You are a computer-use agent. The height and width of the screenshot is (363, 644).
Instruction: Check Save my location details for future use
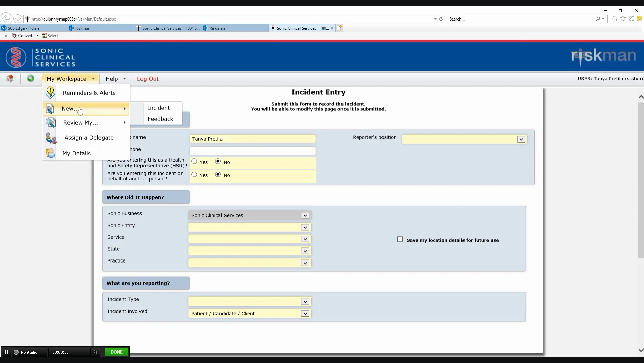tap(400, 239)
